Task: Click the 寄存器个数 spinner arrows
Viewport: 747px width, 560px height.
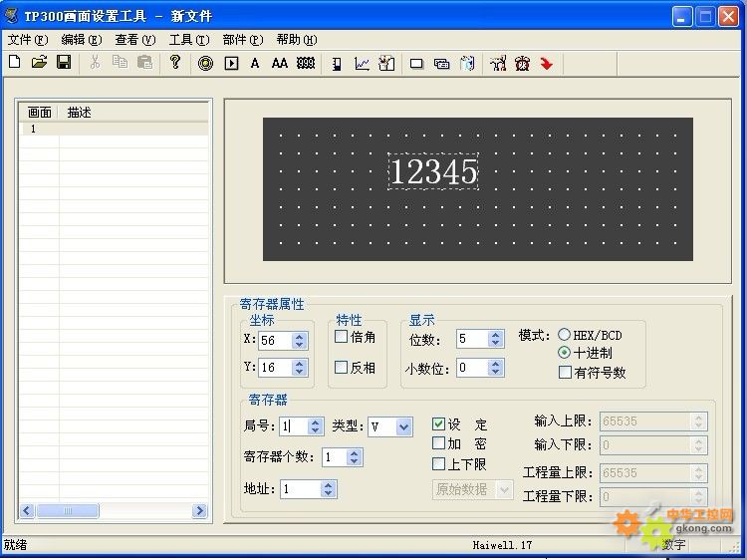Action: pyautogui.click(x=354, y=457)
